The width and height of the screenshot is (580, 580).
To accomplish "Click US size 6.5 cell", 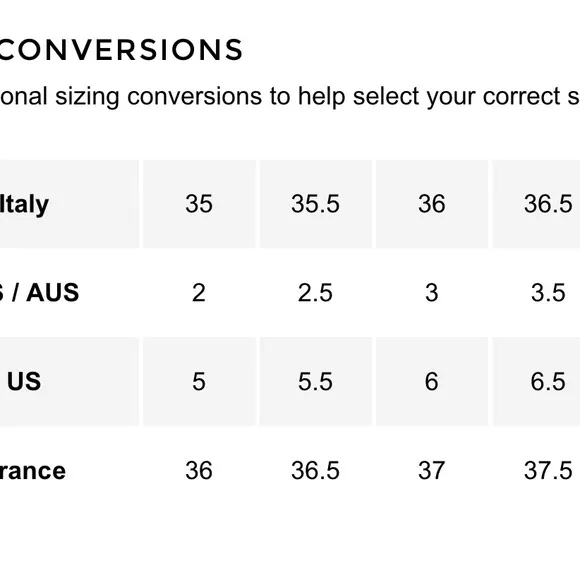I will point(536,381).
